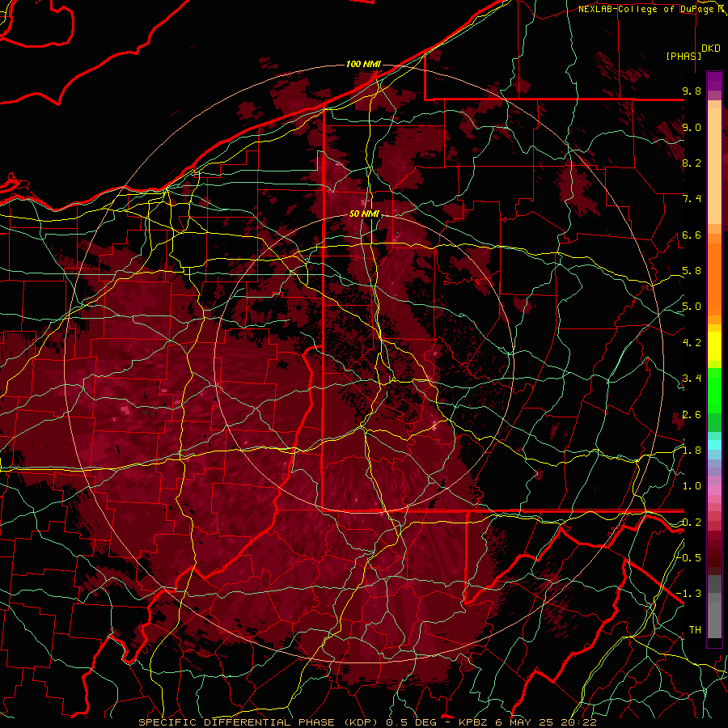The image size is (728, 728).
Task: Click the DKD label above the color scale
Action: (711, 49)
